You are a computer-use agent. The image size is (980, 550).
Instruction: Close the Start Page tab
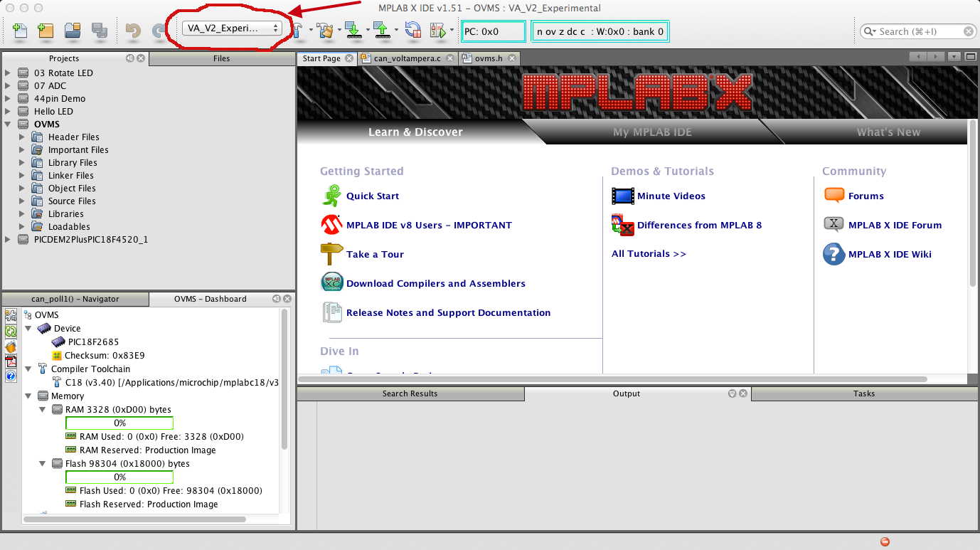click(x=349, y=58)
